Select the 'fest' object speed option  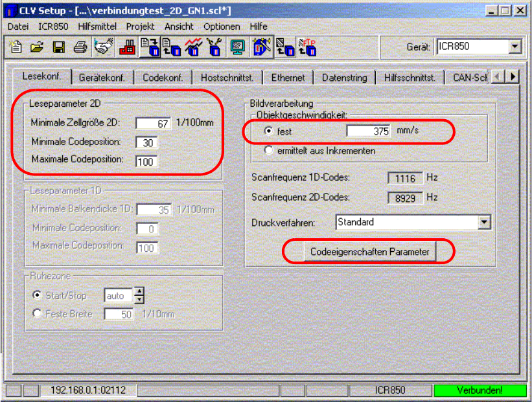tap(268, 131)
